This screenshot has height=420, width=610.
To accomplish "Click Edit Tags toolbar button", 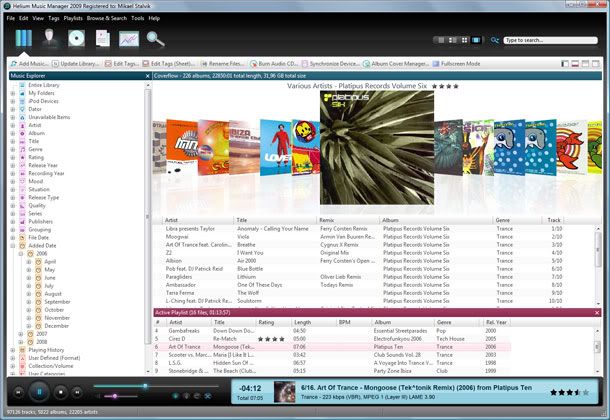I will pos(122,64).
